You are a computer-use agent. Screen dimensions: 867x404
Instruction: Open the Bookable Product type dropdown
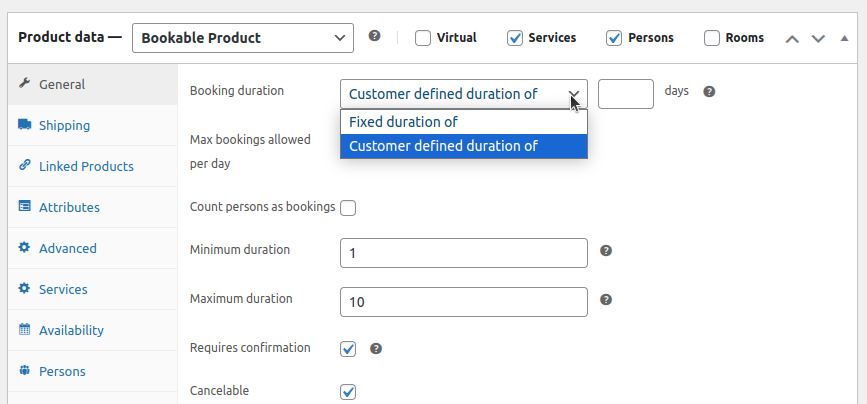click(x=242, y=38)
